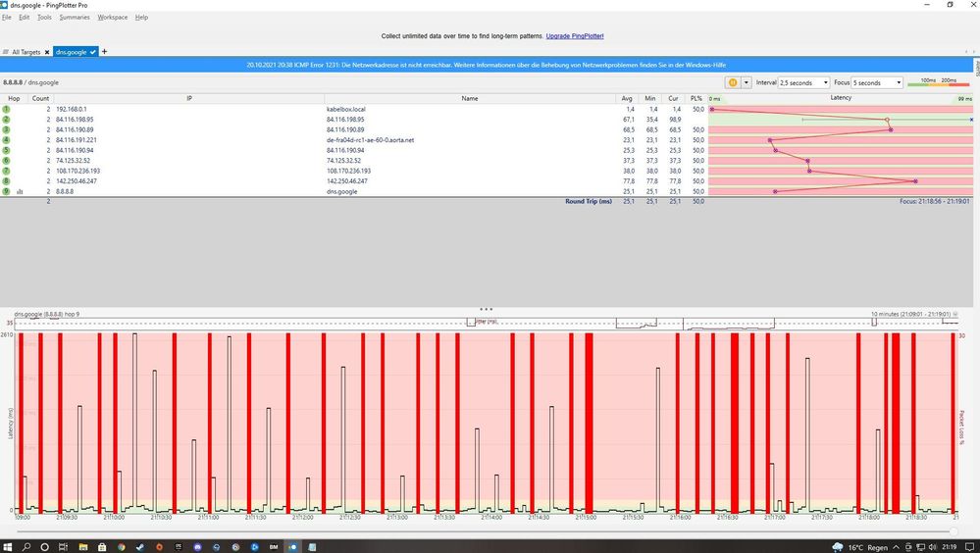Select the de-fra04d-rc1-ae-60-0.aorta.net name cell

[x=370, y=140]
